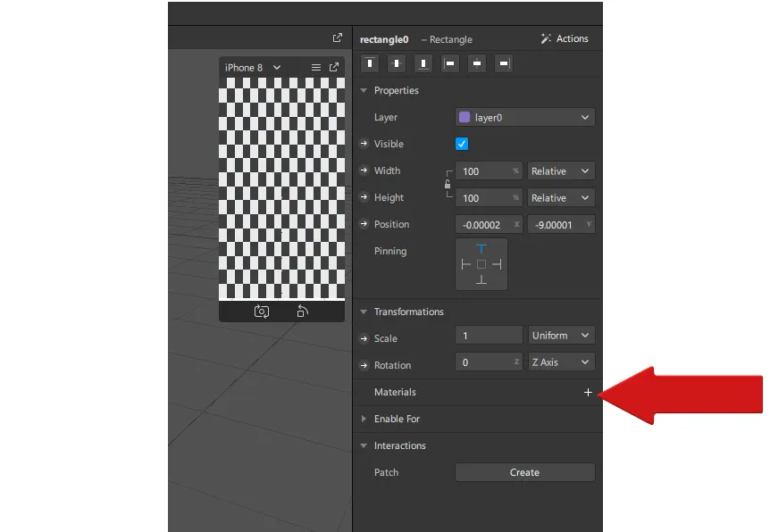Click layer0 purple color swatch
The width and height of the screenshot is (770, 532).
click(x=465, y=117)
